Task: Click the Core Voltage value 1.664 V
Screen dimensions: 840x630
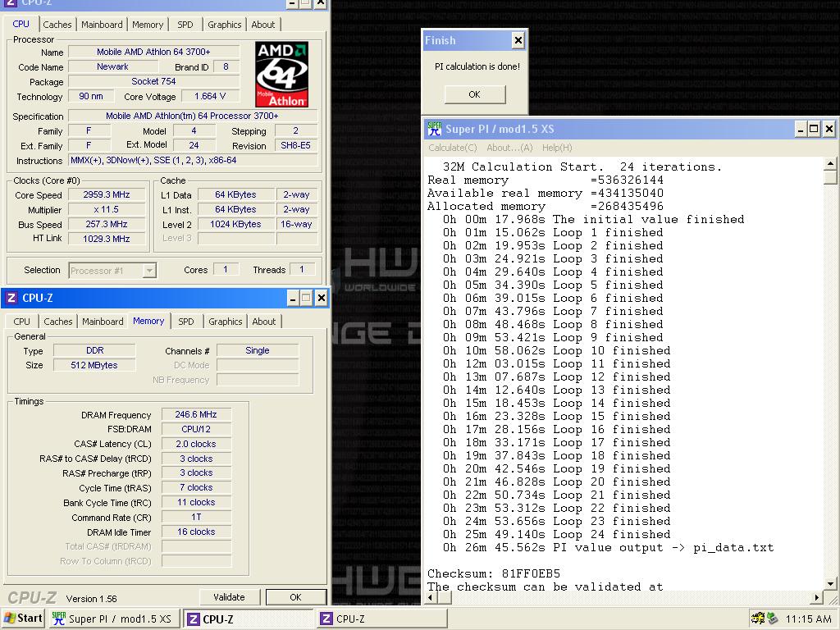Action: pyautogui.click(x=210, y=97)
